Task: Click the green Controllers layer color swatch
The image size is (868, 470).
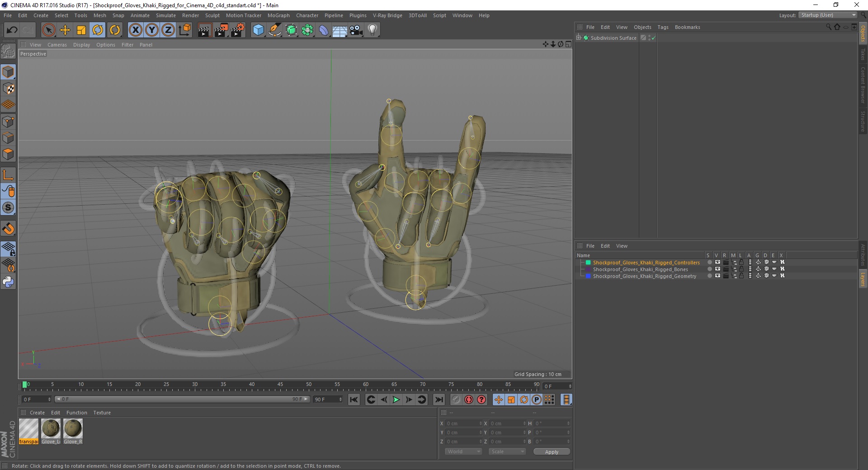Action: [588, 263]
